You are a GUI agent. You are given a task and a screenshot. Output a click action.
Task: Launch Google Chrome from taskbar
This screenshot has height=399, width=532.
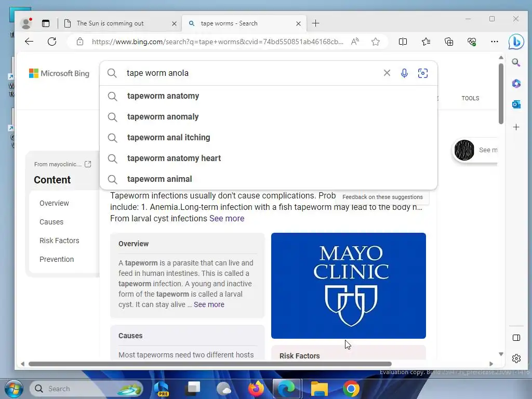351,389
